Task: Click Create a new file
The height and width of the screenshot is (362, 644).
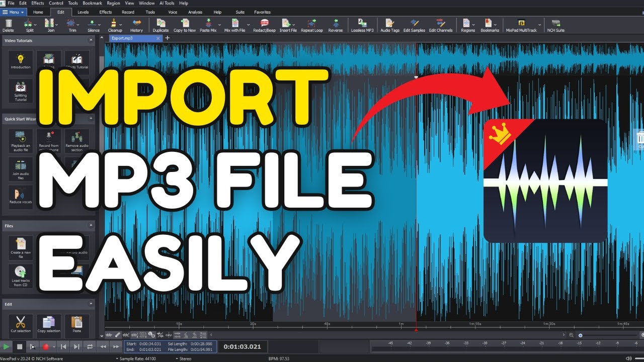Action: pos(21,248)
